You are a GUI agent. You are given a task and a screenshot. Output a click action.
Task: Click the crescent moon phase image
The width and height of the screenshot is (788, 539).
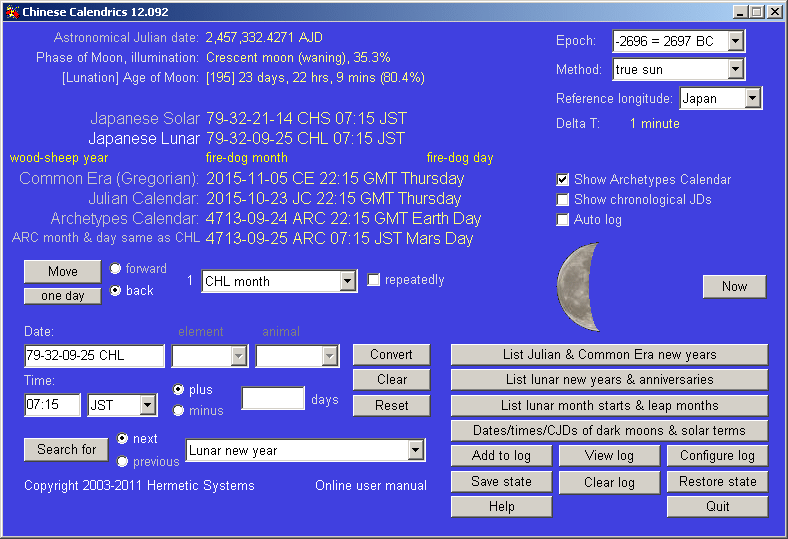[x=577, y=286]
